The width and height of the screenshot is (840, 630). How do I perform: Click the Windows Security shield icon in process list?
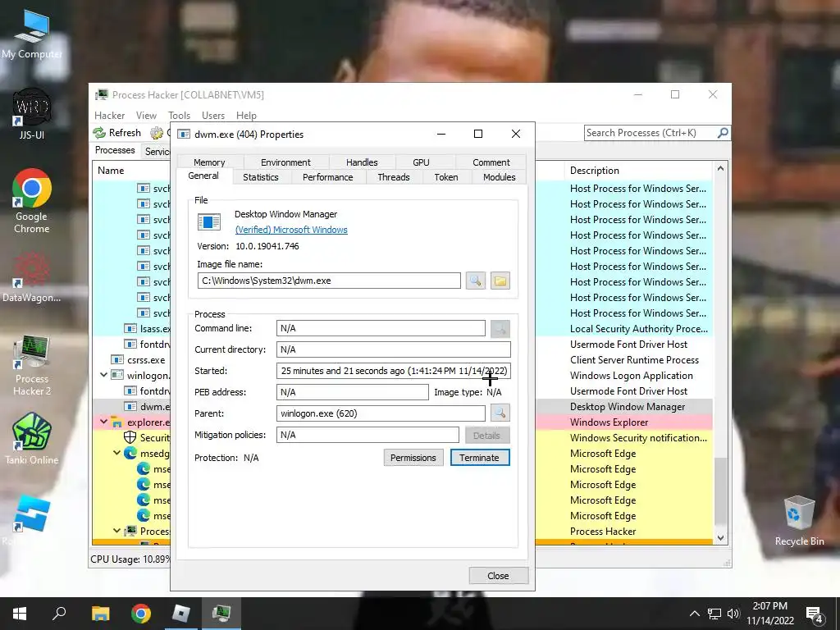coord(130,438)
